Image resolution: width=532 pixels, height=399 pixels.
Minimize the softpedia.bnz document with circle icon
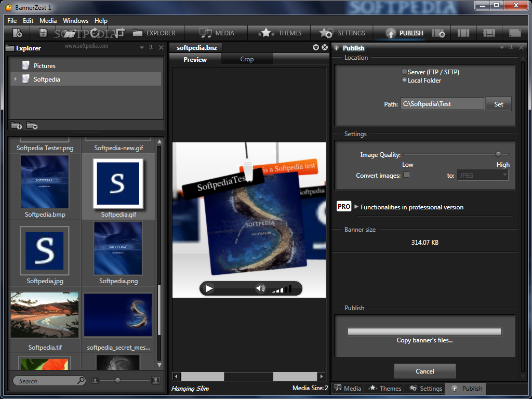[316, 47]
